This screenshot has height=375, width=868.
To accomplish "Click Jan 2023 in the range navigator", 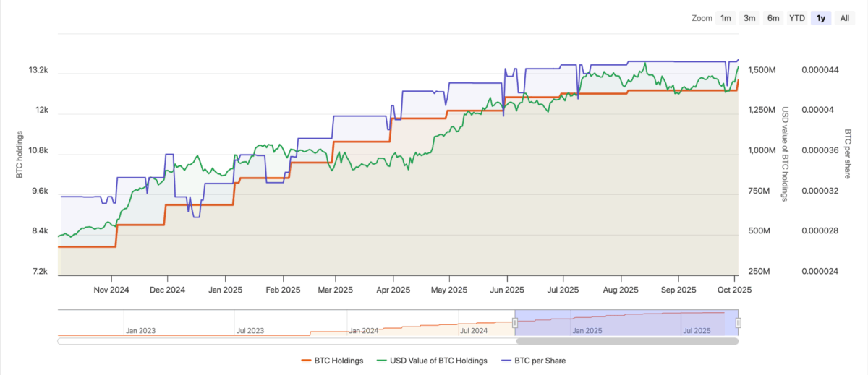I will [x=142, y=331].
